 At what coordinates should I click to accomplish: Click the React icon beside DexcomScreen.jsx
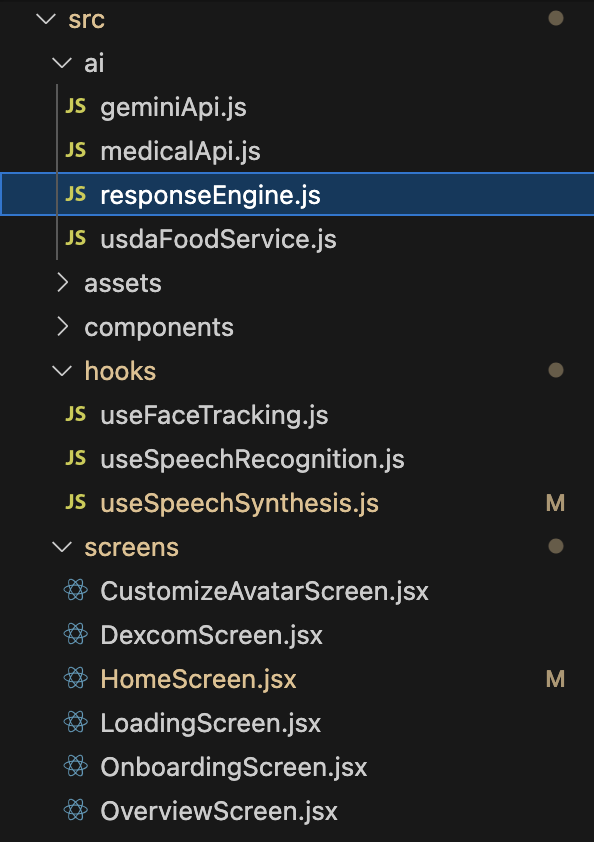[76, 634]
